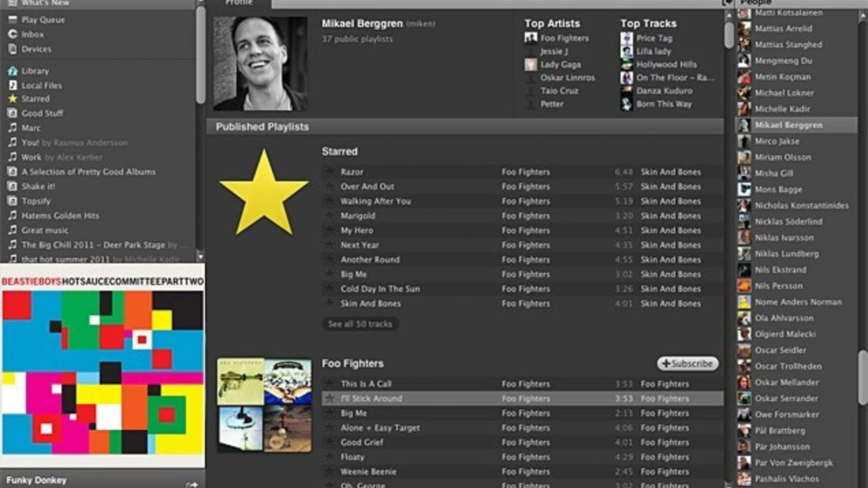Select You! by Rasmus Andersson playlist

[x=75, y=143]
